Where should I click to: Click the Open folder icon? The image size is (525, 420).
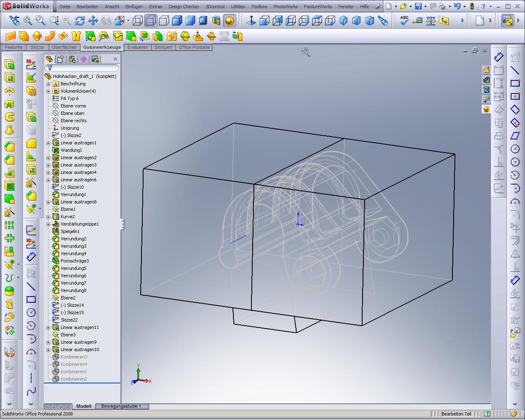404,6
